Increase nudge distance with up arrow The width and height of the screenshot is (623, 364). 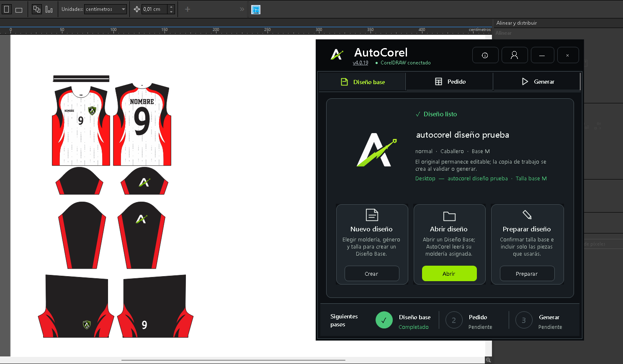[171, 7]
